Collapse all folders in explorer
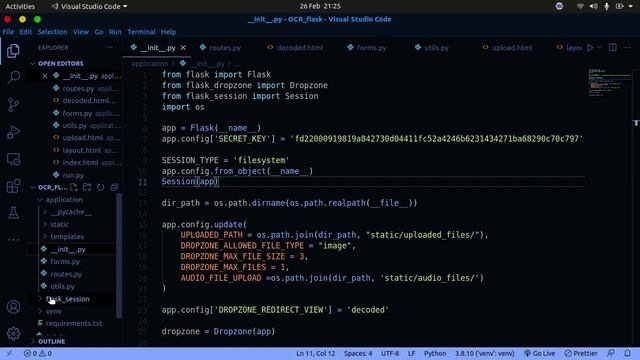The width and height of the screenshot is (640, 360). 114,187
